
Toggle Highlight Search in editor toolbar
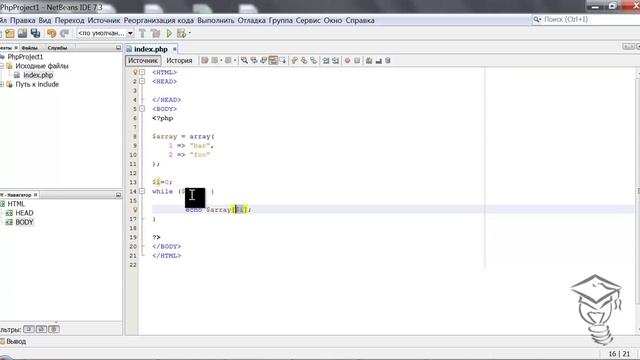point(273,60)
